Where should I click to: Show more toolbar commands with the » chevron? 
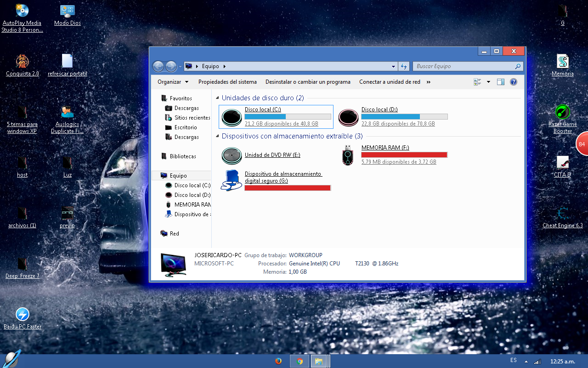coord(429,82)
